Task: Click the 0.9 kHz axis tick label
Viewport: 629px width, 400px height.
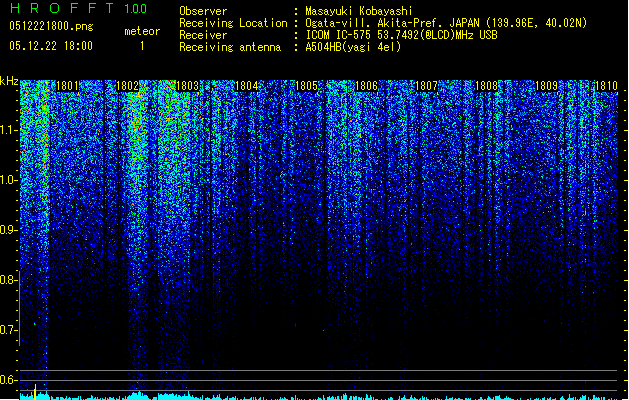Action: tap(8, 230)
